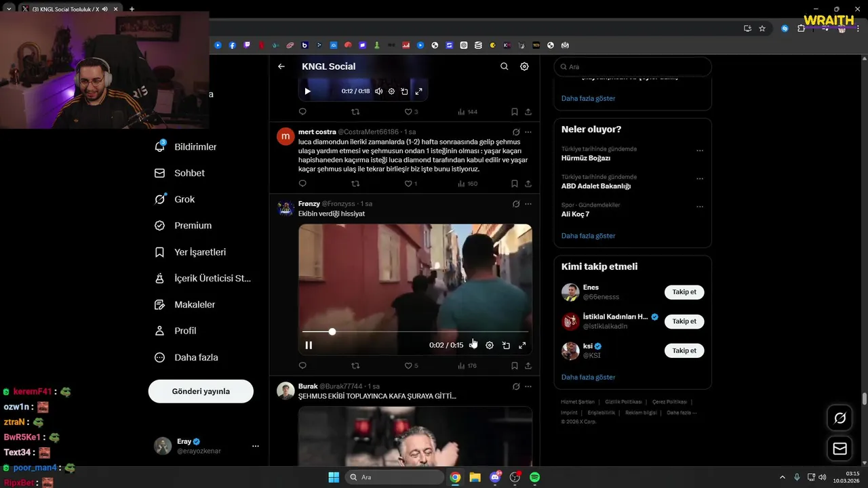868x488 pixels.
Task: Open File Explorer from the taskbar
Action: (x=475, y=477)
